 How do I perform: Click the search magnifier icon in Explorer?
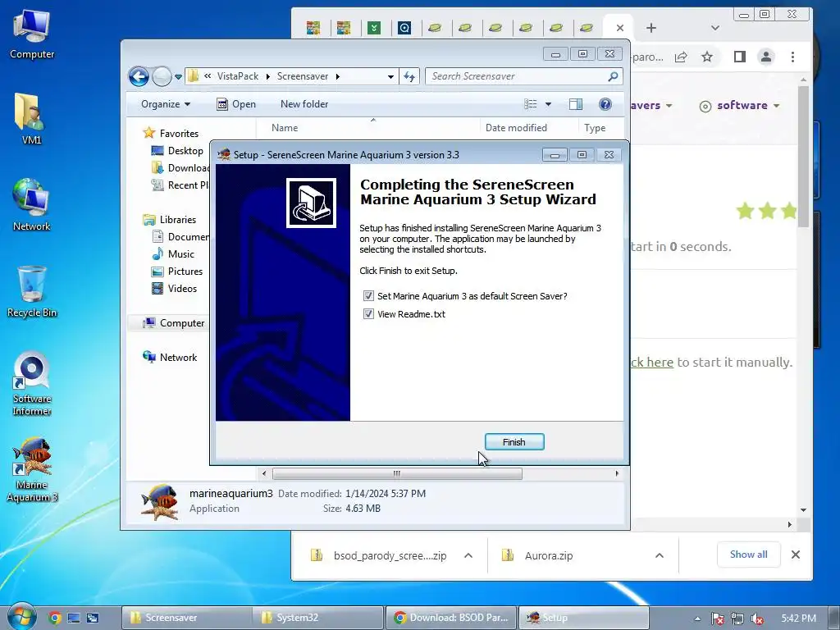613,76
